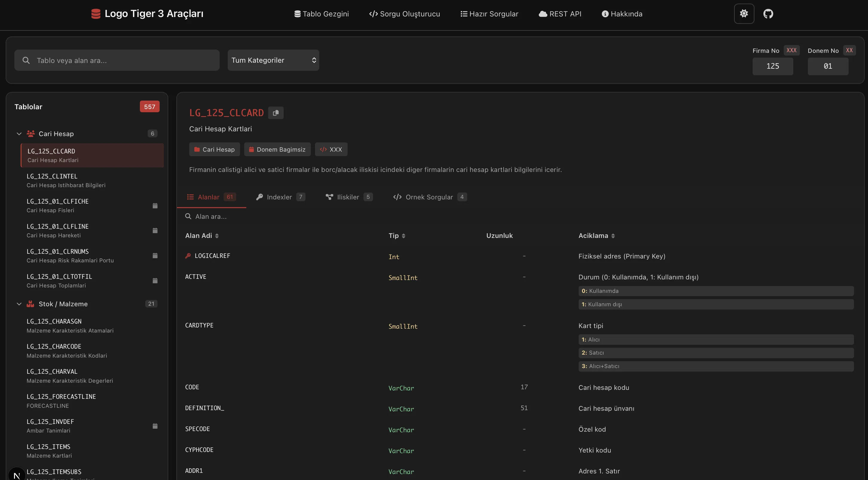868x480 pixels.
Task: Open the REST API link
Action: [560, 14]
